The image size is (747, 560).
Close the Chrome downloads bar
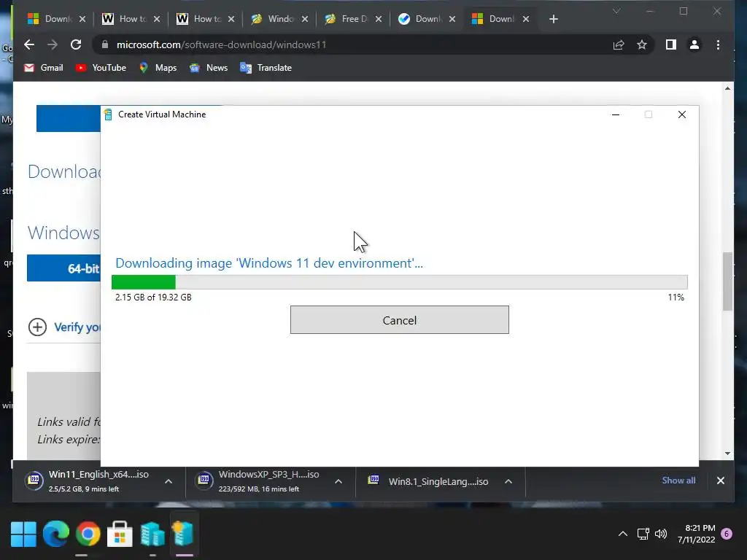click(720, 481)
